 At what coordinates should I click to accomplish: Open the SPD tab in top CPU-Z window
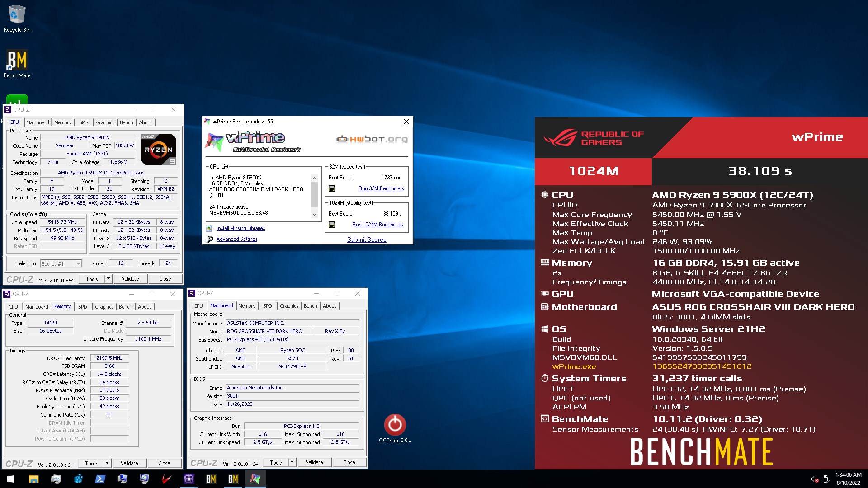[84, 122]
